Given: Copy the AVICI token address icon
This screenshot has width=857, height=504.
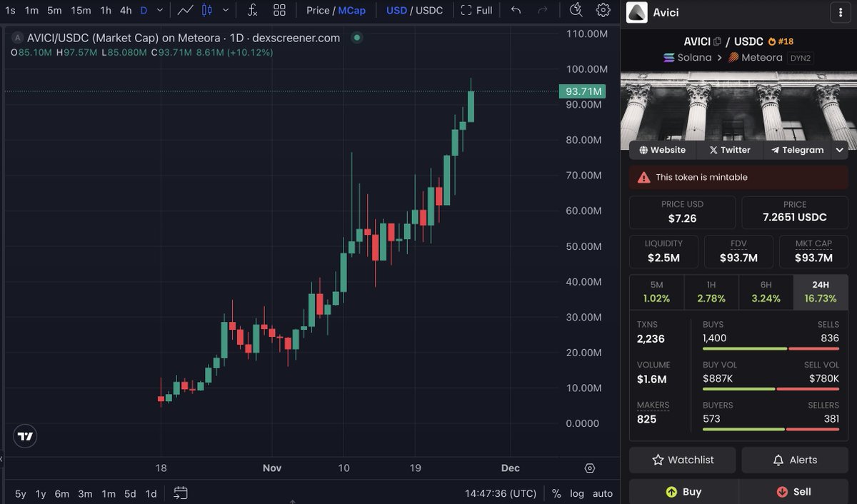Looking at the screenshot, I should (x=717, y=41).
